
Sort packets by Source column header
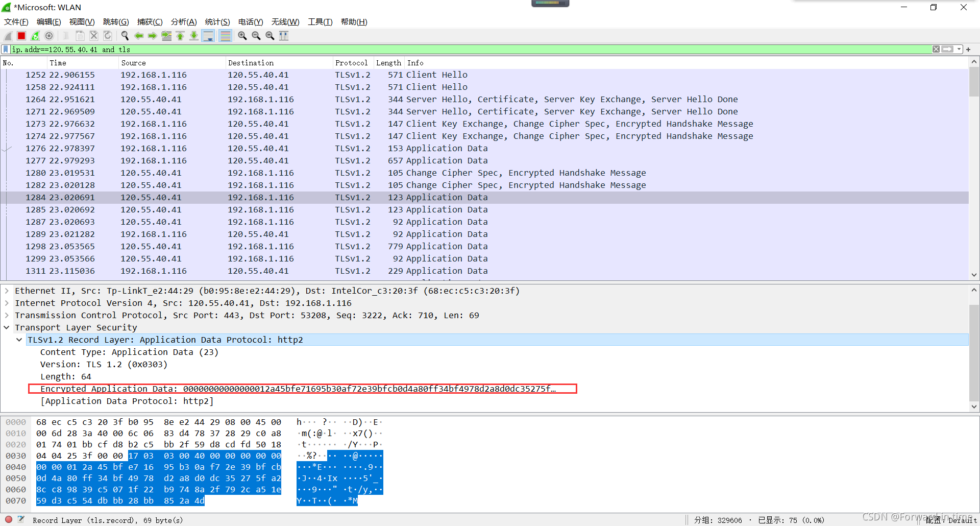pyautogui.click(x=172, y=63)
